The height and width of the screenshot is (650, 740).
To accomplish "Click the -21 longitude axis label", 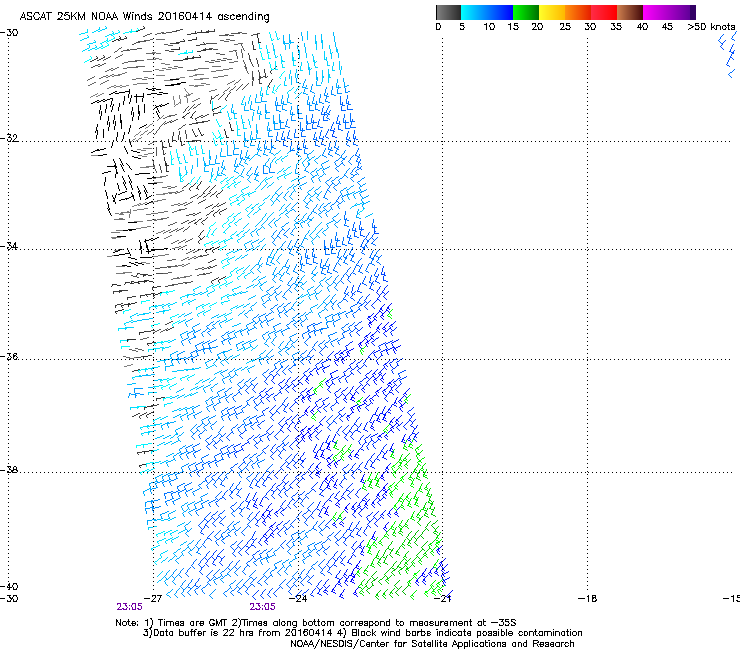I will click(x=442, y=599).
